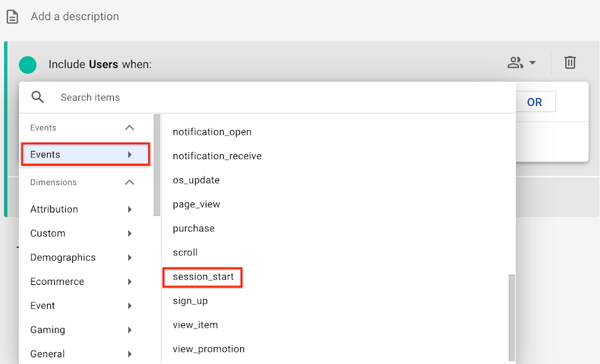Select the session_start event
Viewport: 600px width, 364px height.
point(203,277)
